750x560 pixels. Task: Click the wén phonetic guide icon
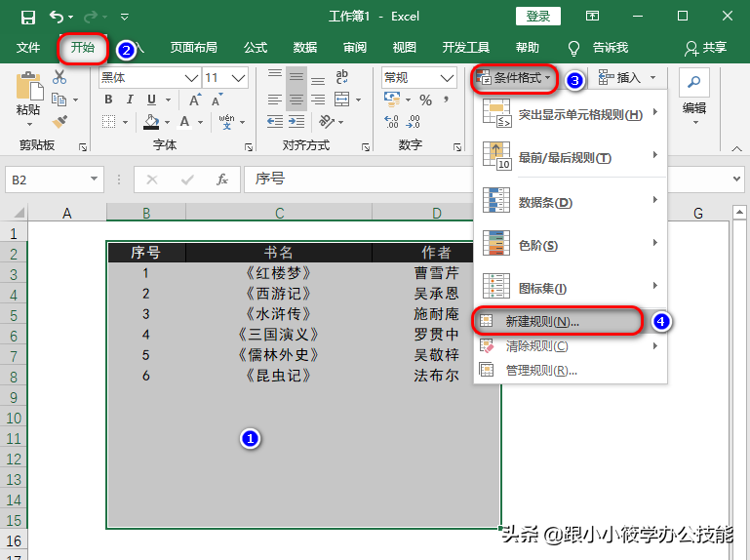(x=226, y=122)
